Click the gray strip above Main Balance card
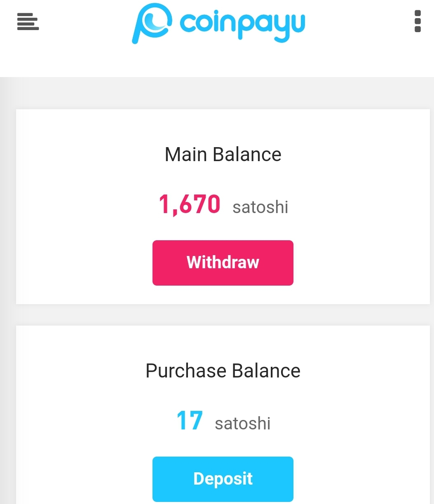434x504 pixels. click(223, 93)
